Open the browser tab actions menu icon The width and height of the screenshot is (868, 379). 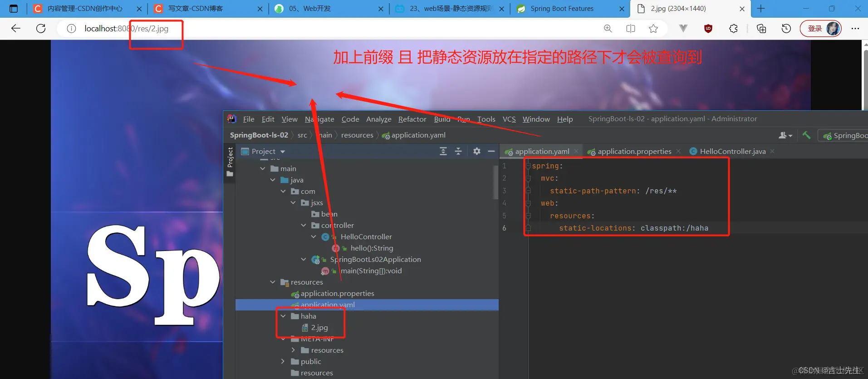pos(14,9)
